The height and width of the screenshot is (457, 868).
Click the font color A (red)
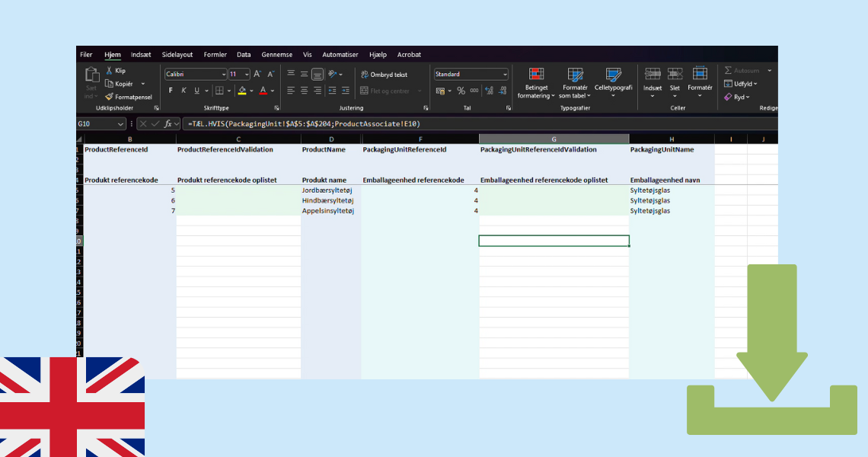263,91
